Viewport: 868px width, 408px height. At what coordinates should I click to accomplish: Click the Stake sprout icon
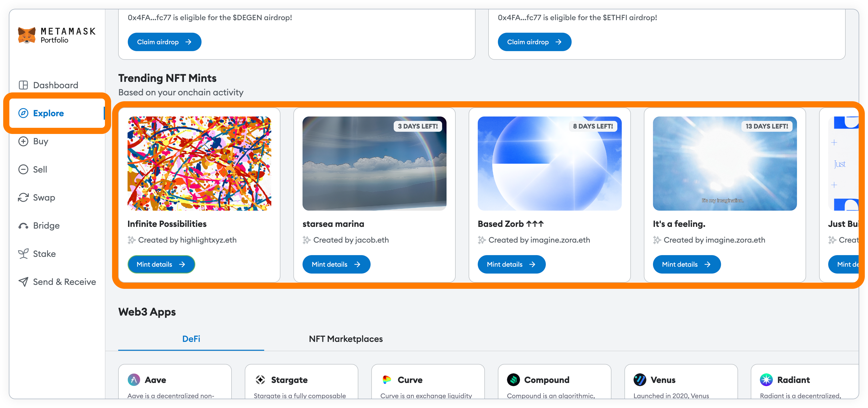(x=23, y=254)
